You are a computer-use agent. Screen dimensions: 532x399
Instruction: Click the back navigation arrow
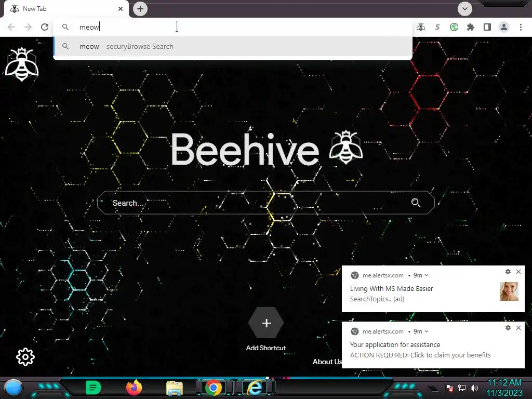[11, 27]
